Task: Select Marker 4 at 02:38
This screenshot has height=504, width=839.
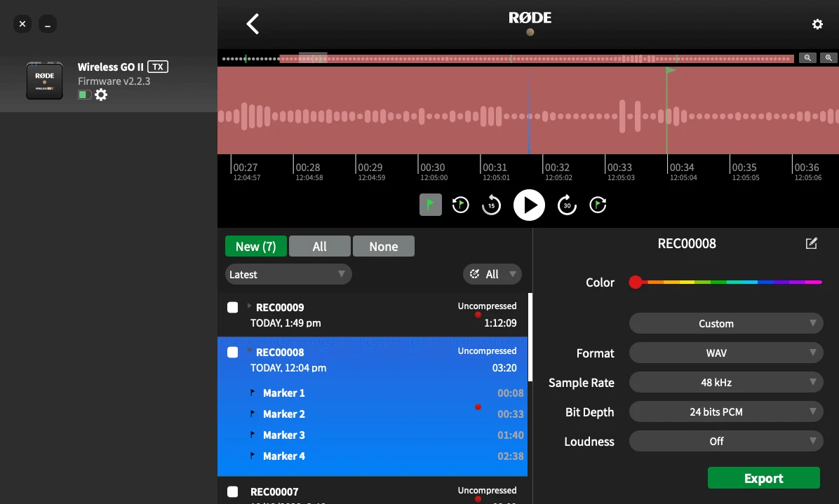Action: pyautogui.click(x=372, y=456)
